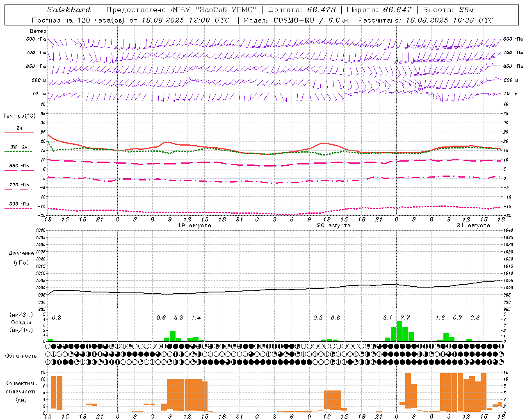
Task: Click the '(км)' unit under convective cloud label
Action: click(21, 399)
